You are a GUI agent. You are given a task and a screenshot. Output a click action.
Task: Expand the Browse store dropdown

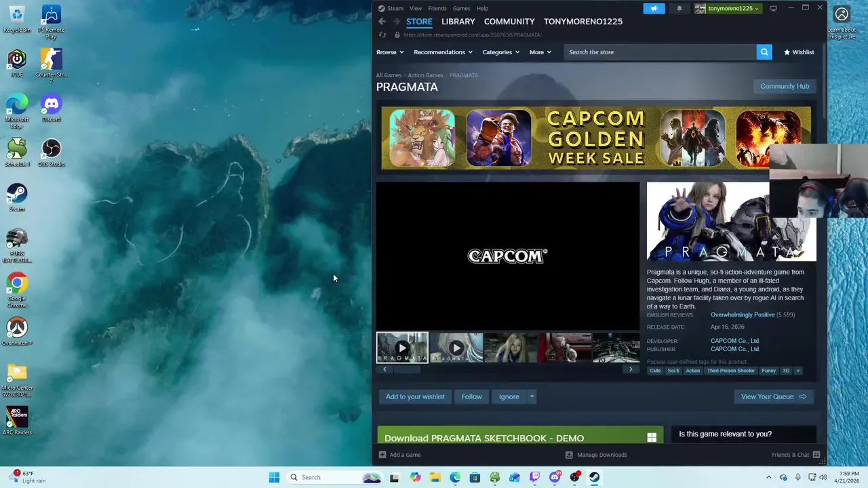point(390,52)
